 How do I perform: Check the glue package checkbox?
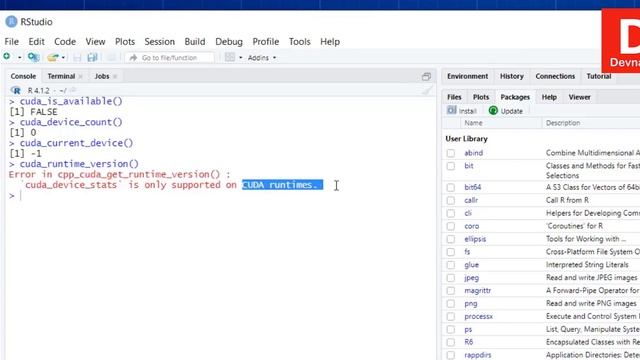point(451,265)
